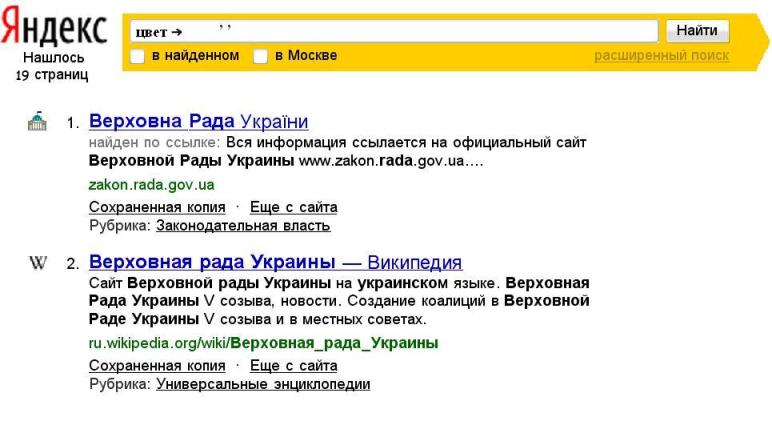Open the 'Законодательная власть' rubric link
Screen dimensions: 772x437
[243, 226]
